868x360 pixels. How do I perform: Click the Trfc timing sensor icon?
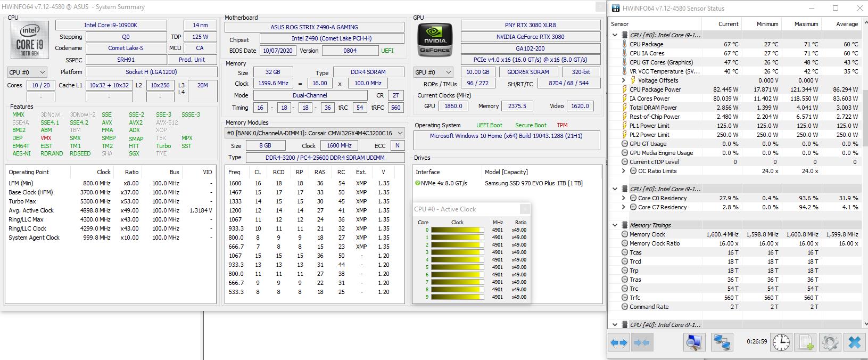tap(625, 298)
